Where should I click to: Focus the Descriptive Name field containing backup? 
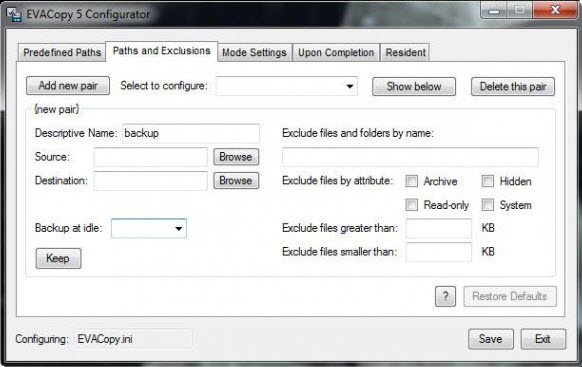tap(191, 133)
